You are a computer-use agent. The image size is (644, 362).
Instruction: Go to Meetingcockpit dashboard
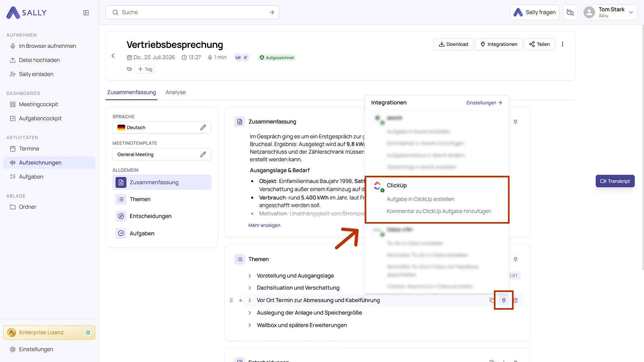click(x=39, y=105)
